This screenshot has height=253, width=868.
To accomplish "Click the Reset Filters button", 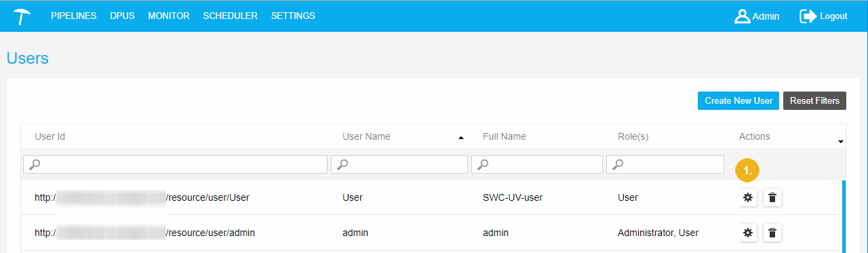I will click(x=814, y=100).
